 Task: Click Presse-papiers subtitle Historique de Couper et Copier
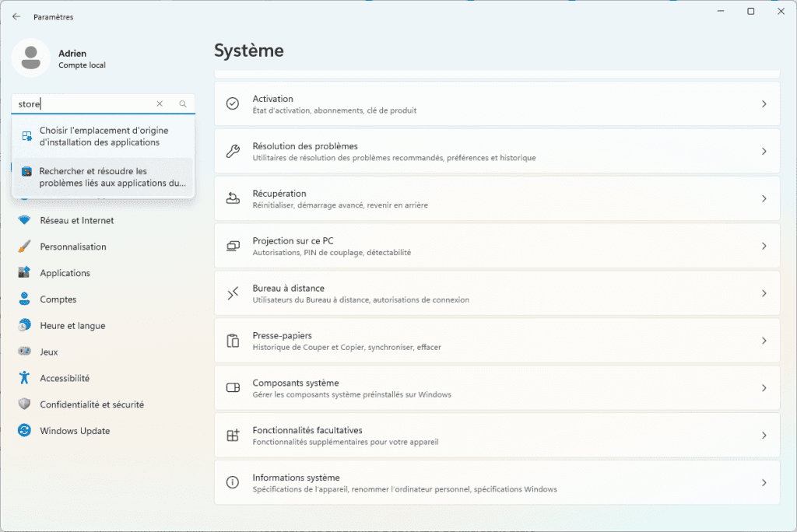click(x=346, y=347)
